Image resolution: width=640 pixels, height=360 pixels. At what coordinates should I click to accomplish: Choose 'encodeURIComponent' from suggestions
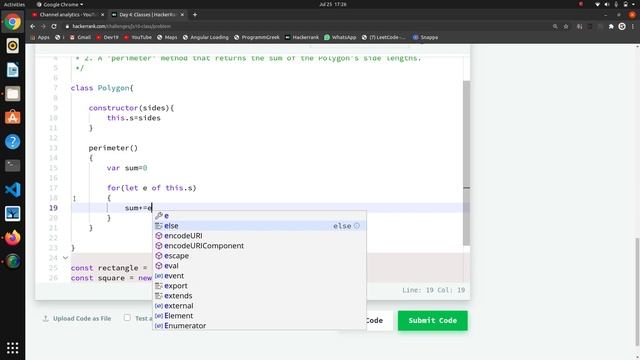tap(259, 246)
